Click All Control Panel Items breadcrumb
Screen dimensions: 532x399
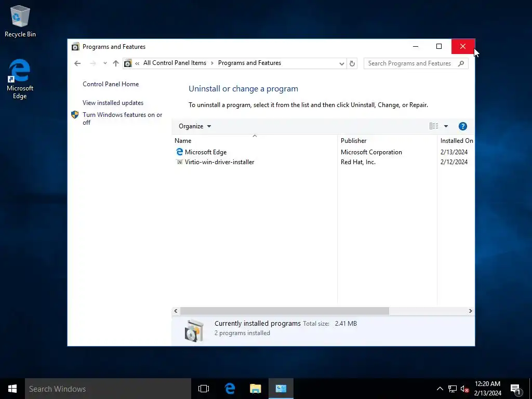point(175,63)
